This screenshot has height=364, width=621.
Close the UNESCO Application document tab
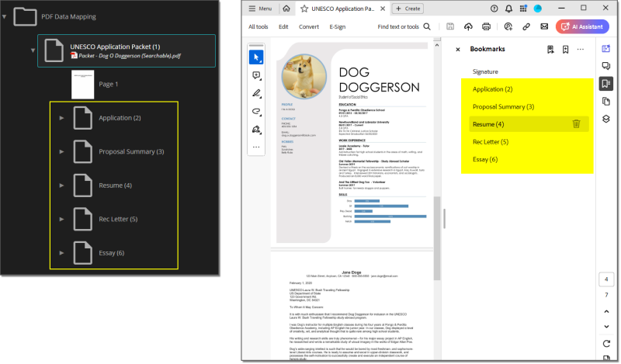[383, 9]
